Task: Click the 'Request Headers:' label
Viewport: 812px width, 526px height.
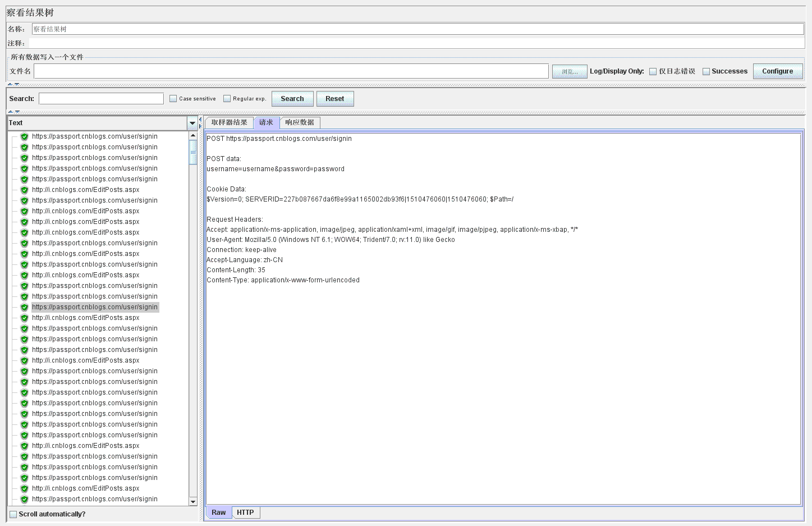Action: coord(235,219)
